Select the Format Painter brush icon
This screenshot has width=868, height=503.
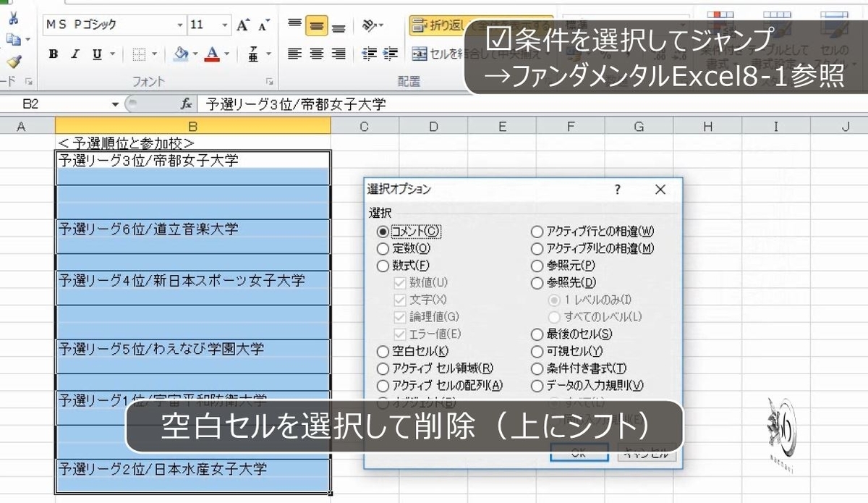click(x=14, y=62)
